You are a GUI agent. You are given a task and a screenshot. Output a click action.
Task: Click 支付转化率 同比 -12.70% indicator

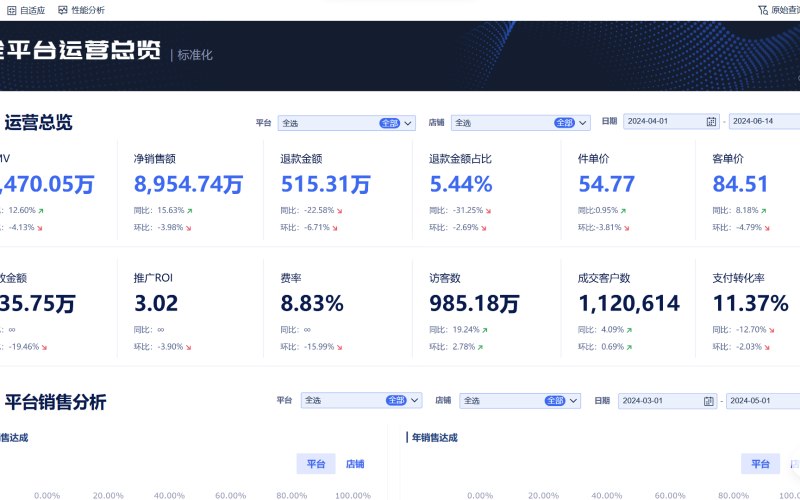click(743, 330)
